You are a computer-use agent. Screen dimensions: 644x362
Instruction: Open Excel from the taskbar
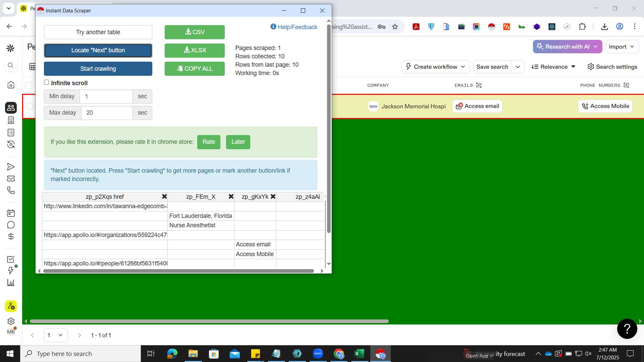coord(360,354)
